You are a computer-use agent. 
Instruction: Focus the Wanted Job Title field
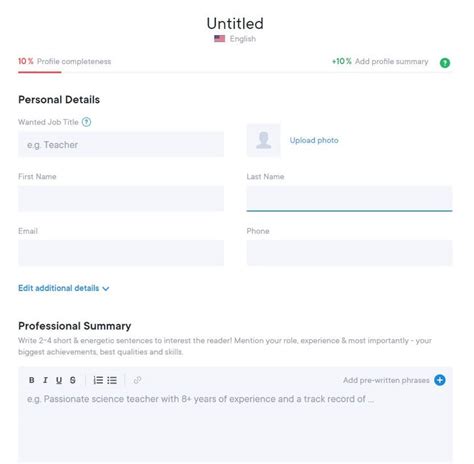121,144
